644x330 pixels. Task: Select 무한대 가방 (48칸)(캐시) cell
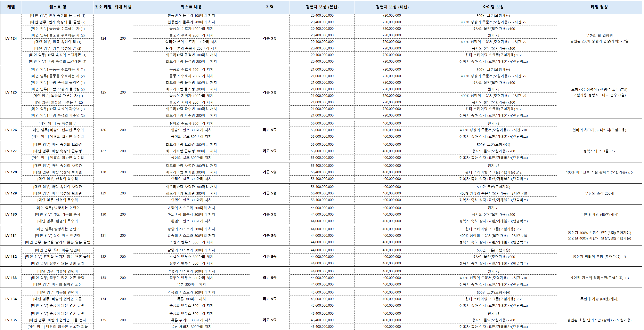(x=599, y=215)
